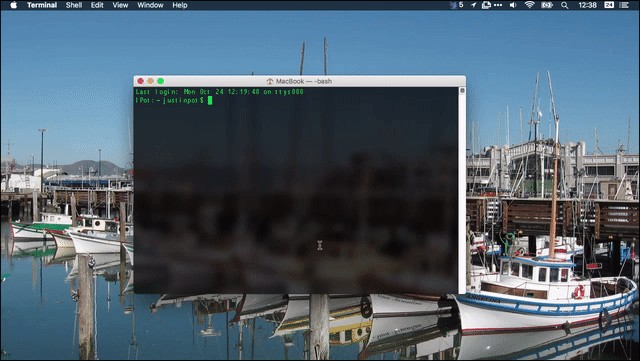
Task: Open the Help menu
Action: coord(180,5)
